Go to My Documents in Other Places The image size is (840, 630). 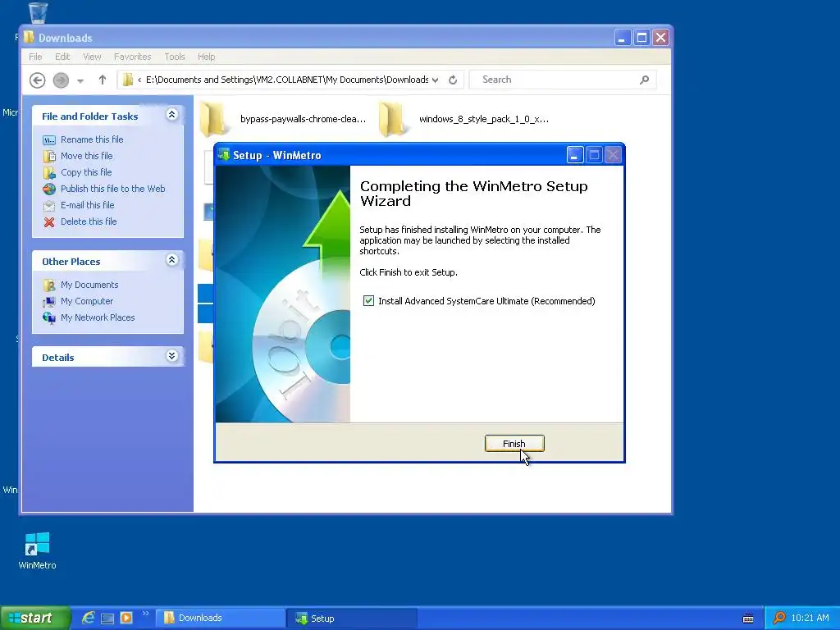point(89,285)
